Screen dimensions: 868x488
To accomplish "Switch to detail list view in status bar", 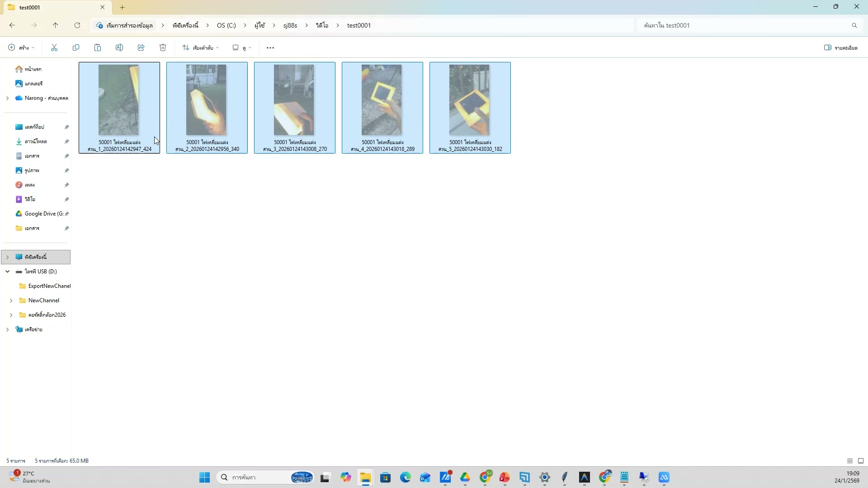I will [849, 460].
